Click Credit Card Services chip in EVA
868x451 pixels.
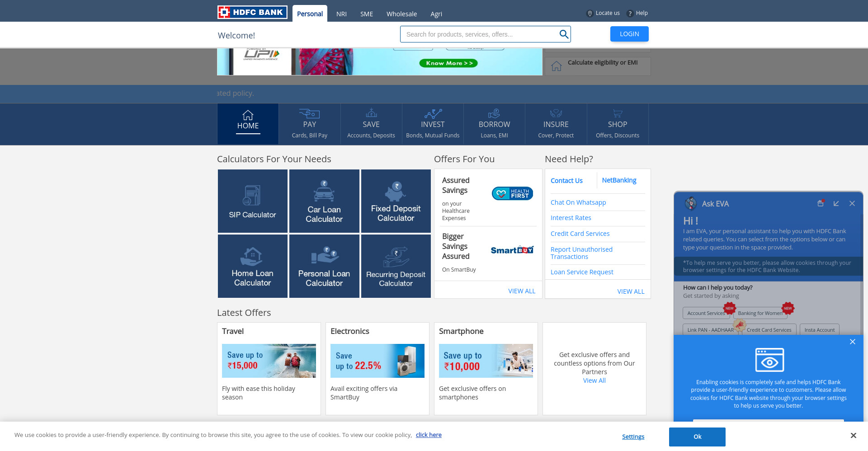(x=769, y=330)
